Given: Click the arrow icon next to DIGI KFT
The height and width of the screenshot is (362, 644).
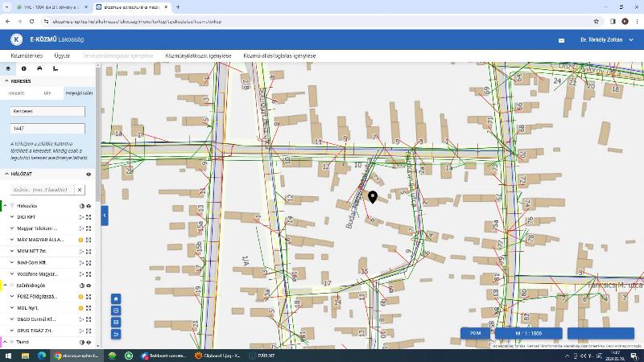Looking at the screenshot, I should point(81,217).
